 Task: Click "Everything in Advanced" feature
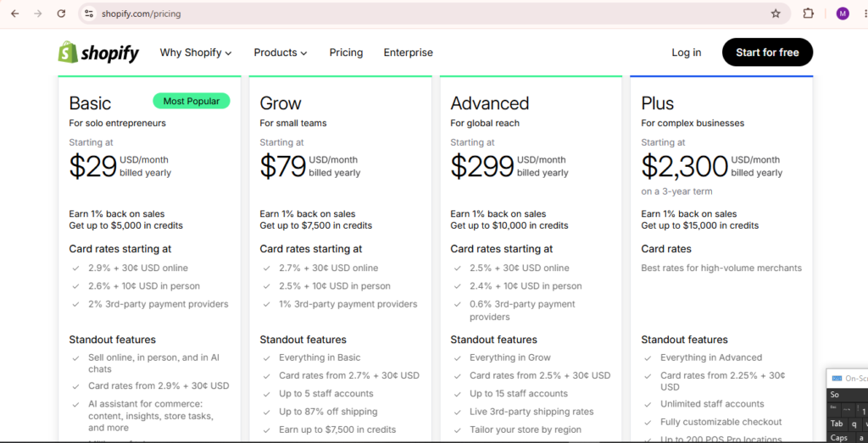711,357
